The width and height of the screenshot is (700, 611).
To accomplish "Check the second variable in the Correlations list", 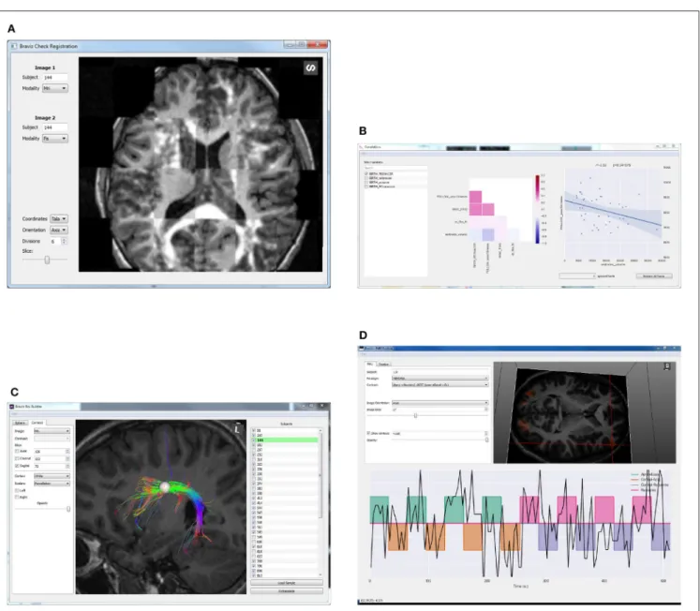I will (366, 178).
